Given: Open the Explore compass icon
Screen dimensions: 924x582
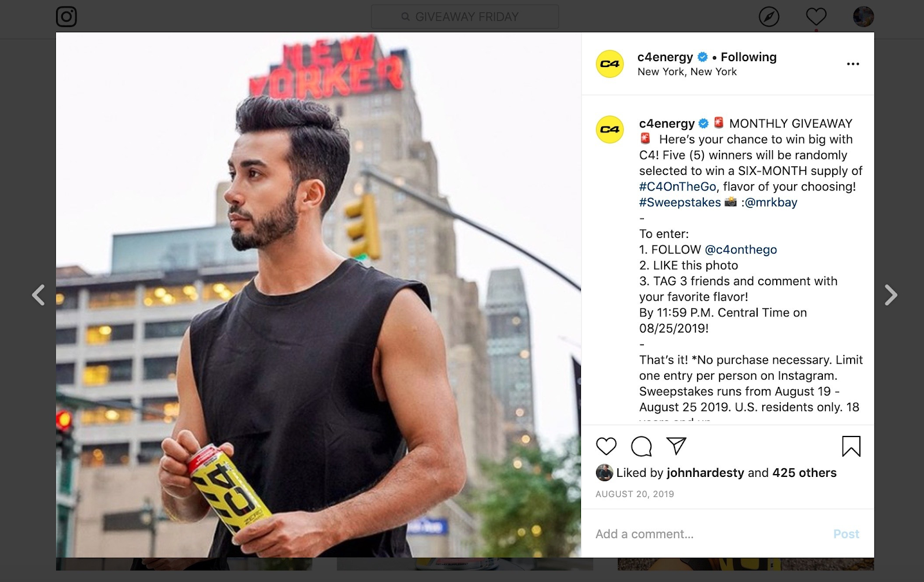Looking at the screenshot, I should (769, 17).
